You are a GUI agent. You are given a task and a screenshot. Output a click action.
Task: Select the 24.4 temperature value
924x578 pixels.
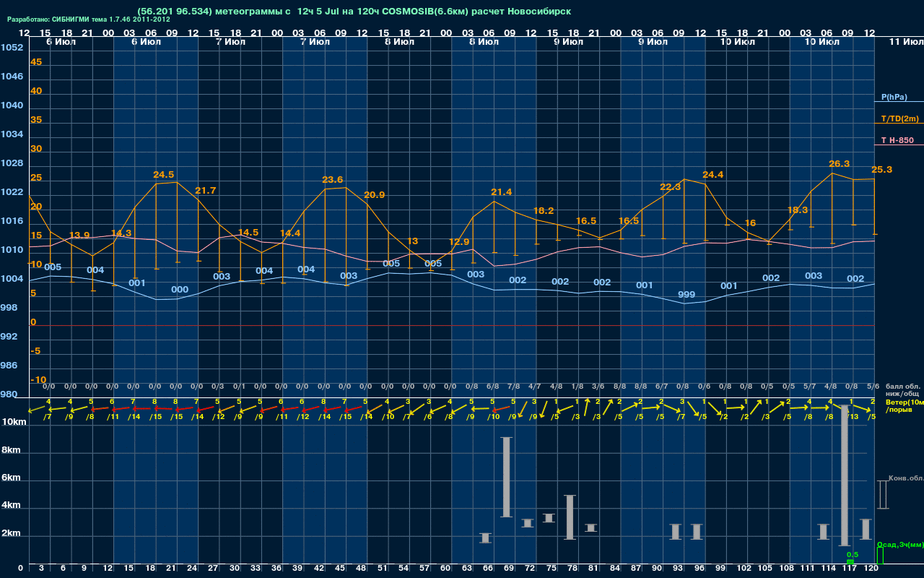pyautogui.click(x=712, y=175)
